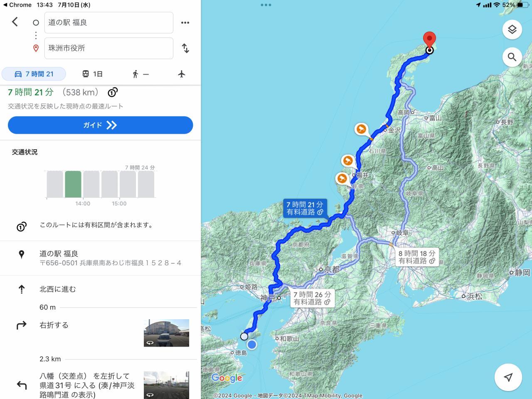The width and height of the screenshot is (532, 399).
Task: Swap origin and destination with arrows icon
Action: (x=185, y=48)
